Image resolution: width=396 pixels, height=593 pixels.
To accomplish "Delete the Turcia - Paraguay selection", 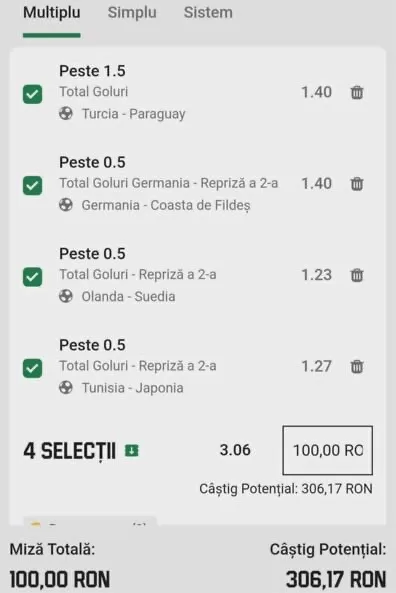I will [x=357, y=92].
